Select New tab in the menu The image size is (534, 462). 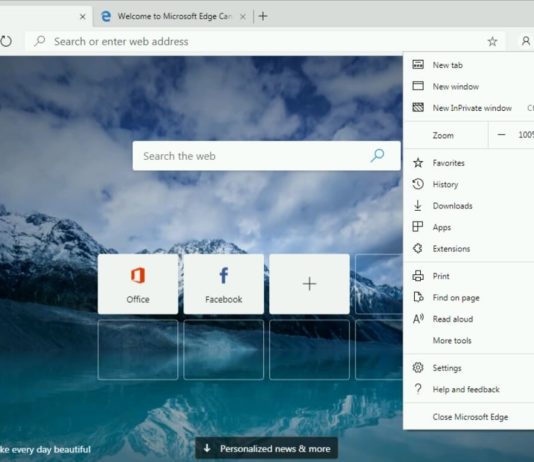(x=469, y=65)
